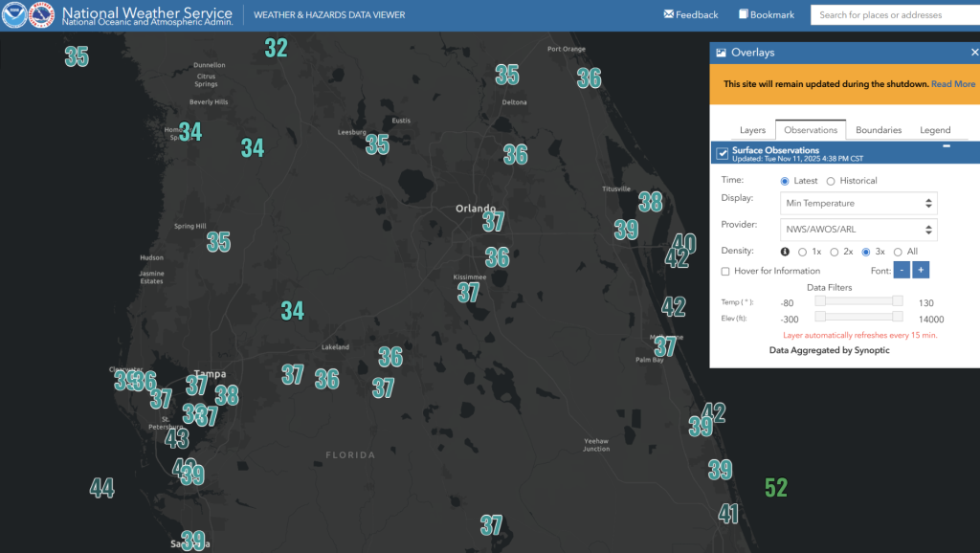980x553 pixels.
Task: Enable Hover for Information checkbox
Action: 725,271
